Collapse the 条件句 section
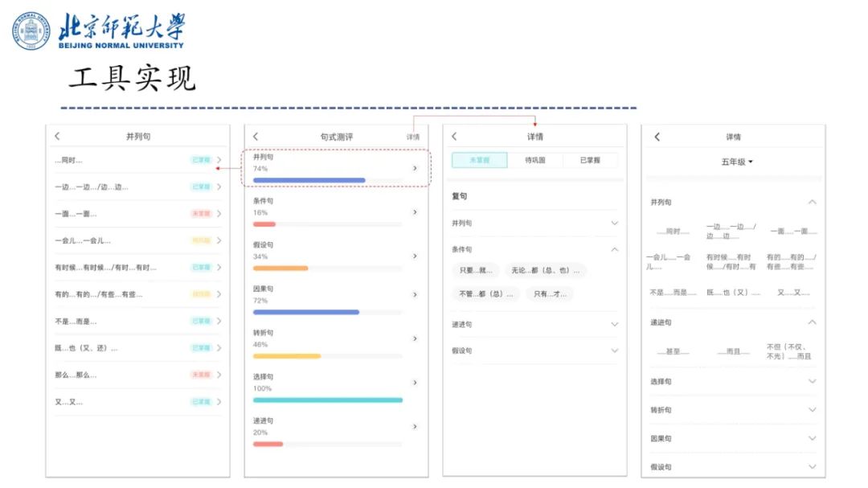This screenshot has height=488, width=868. pyautogui.click(x=615, y=249)
